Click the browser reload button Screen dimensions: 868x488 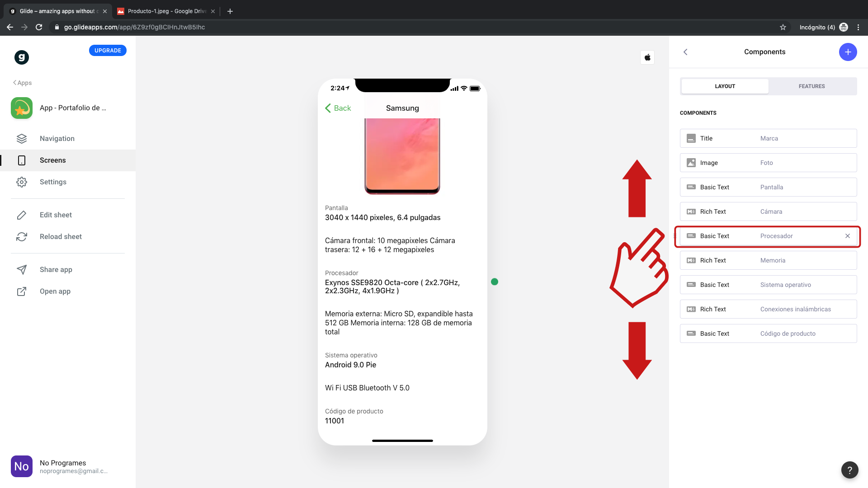[39, 27]
